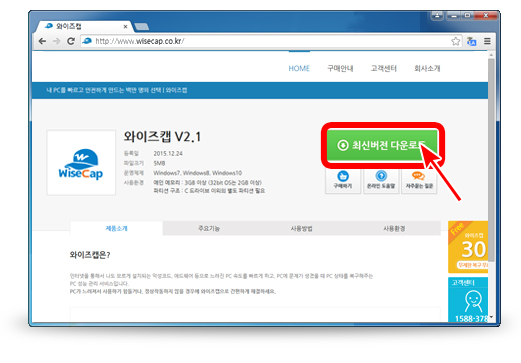Click the scrollbar down arrow
This screenshot has width=521, height=363.
(x=491, y=317)
